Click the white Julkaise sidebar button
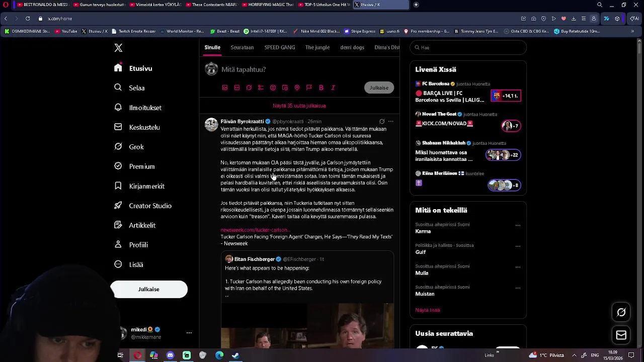Image resolution: width=644 pixels, height=362 pixels. [x=148, y=289]
